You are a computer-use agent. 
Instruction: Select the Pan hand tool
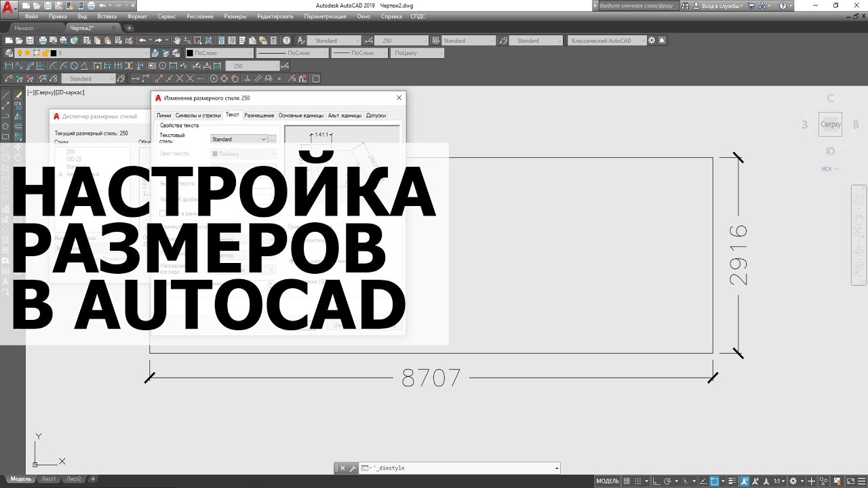click(178, 41)
